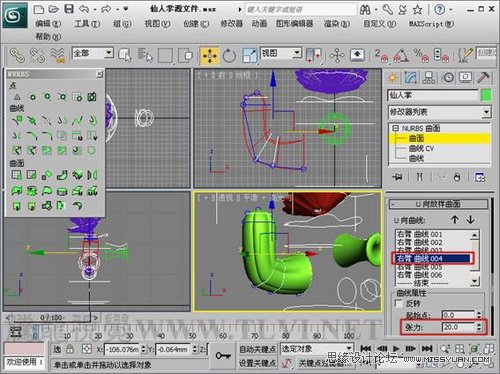This screenshot has height=374, width=500.
Task: Toggle the 2D snaps button
Action: [x=382, y=55]
